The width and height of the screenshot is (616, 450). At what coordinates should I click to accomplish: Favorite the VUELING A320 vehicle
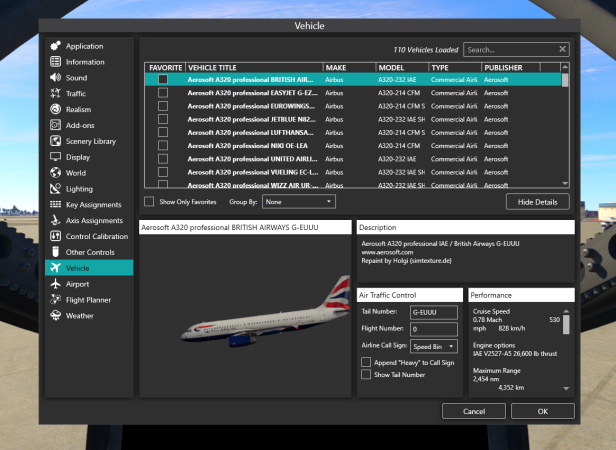coord(163,172)
